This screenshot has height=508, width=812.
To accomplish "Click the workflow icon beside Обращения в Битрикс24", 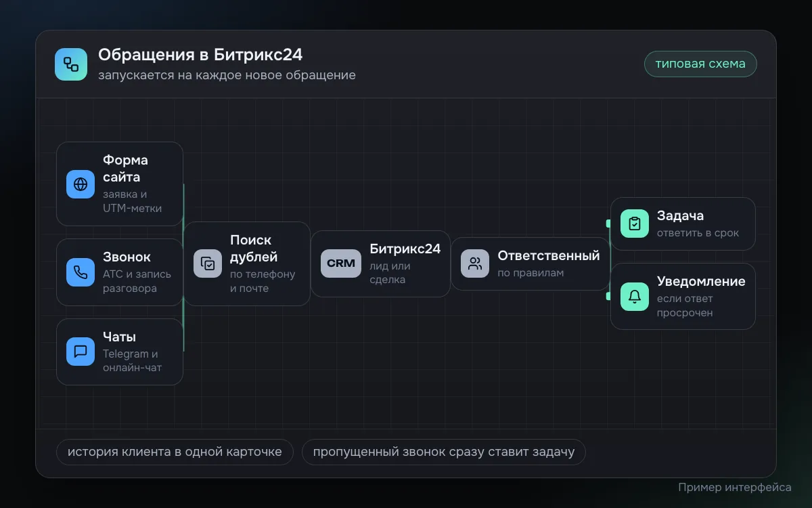I will pos(71,64).
